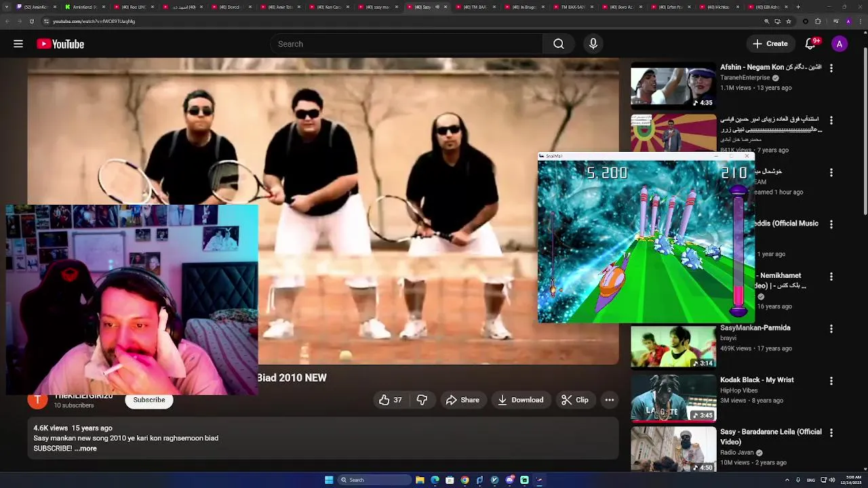Open the YouTube hamburger guide menu
Image resolution: width=868 pixels, height=488 pixels.
[18, 44]
